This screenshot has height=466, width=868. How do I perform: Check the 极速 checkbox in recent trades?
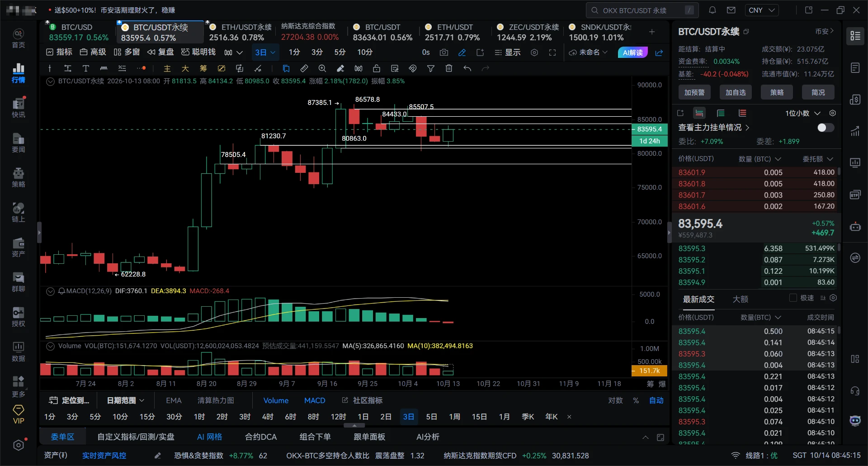[x=793, y=298]
